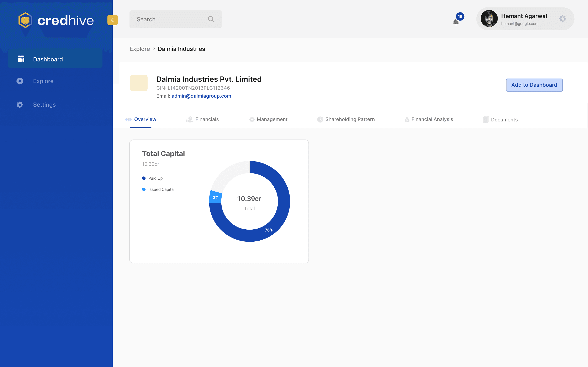Click Paid Up legend label

pos(155,178)
